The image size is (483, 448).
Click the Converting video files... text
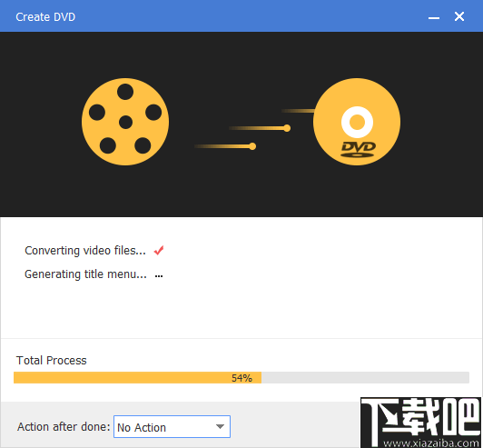pyautogui.click(x=85, y=251)
